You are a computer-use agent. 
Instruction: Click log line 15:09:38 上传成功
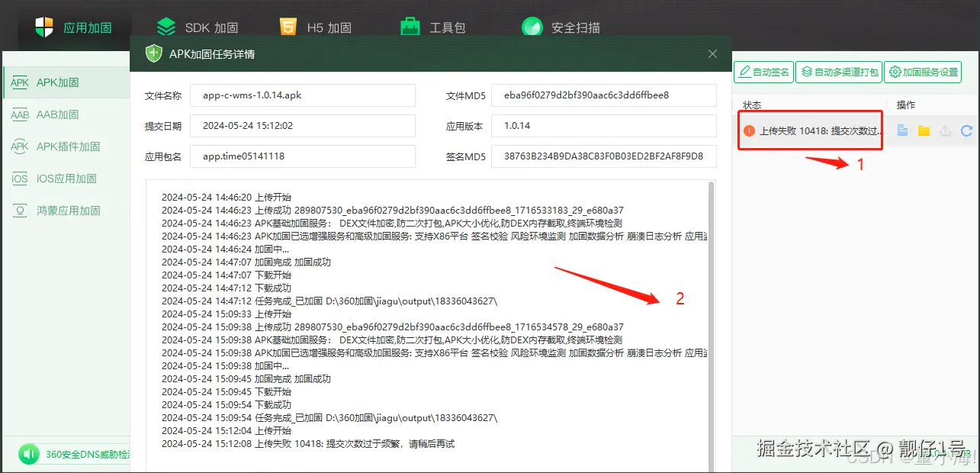(393, 327)
